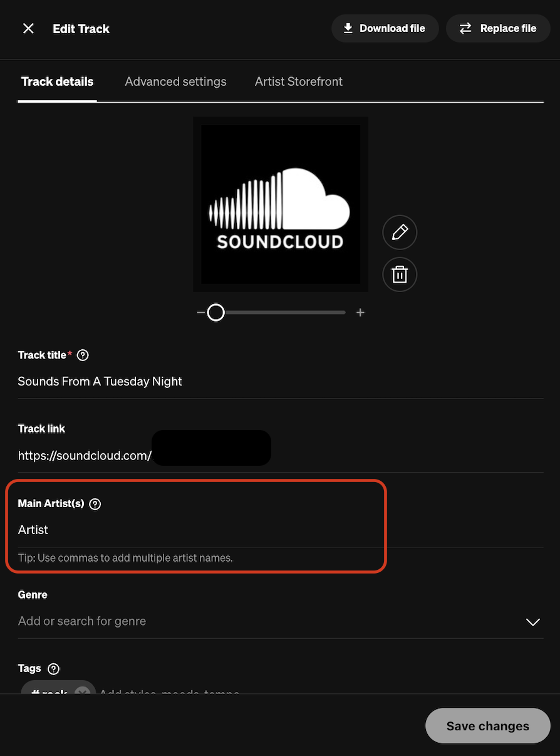Delete artwork with the trash icon

(400, 275)
